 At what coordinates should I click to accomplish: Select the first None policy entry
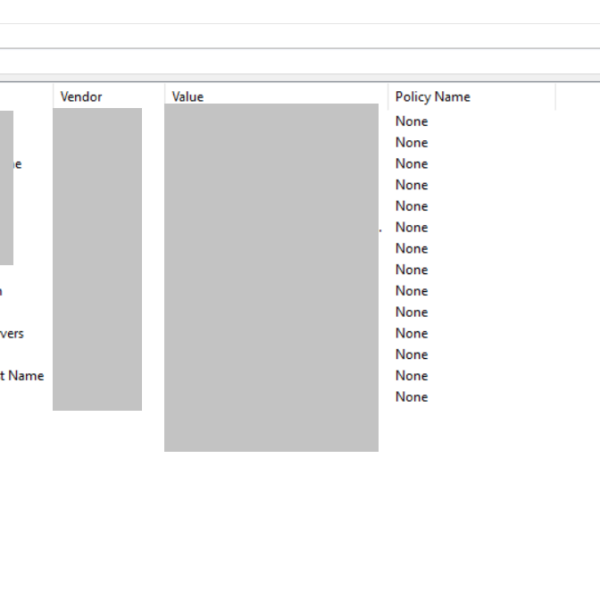[411, 121]
